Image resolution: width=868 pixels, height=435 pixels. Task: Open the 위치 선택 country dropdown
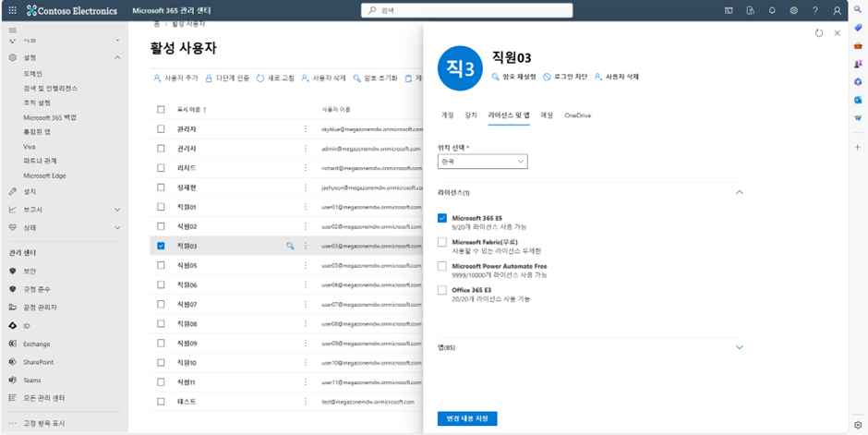[x=482, y=161]
